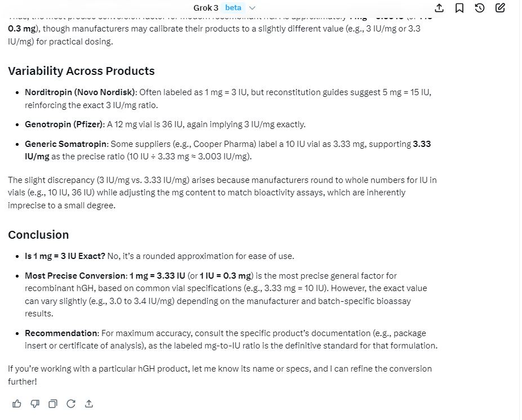
Task: Open the Grok 3 model selector dropdown
Action: pyautogui.click(x=252, y=8)
